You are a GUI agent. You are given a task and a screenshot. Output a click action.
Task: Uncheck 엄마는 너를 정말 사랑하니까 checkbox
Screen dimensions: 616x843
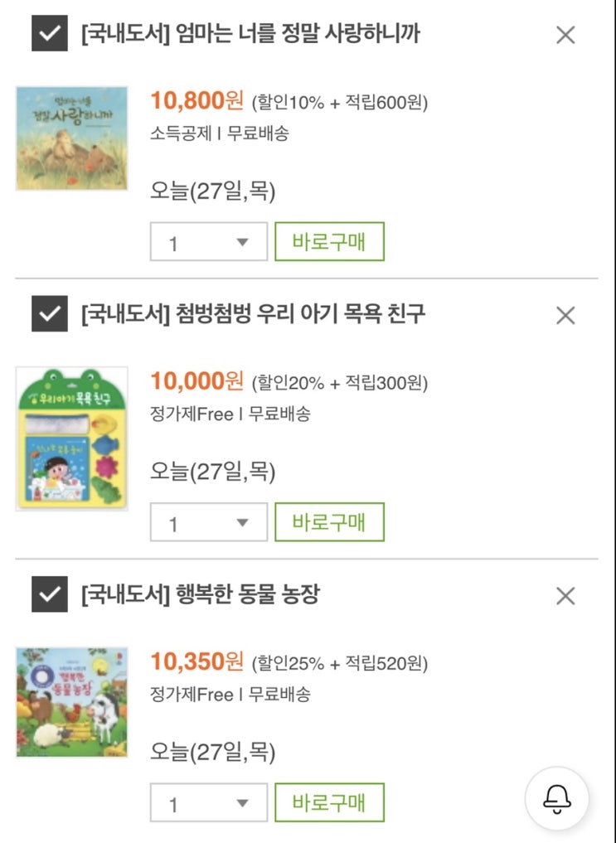point(49,34)
